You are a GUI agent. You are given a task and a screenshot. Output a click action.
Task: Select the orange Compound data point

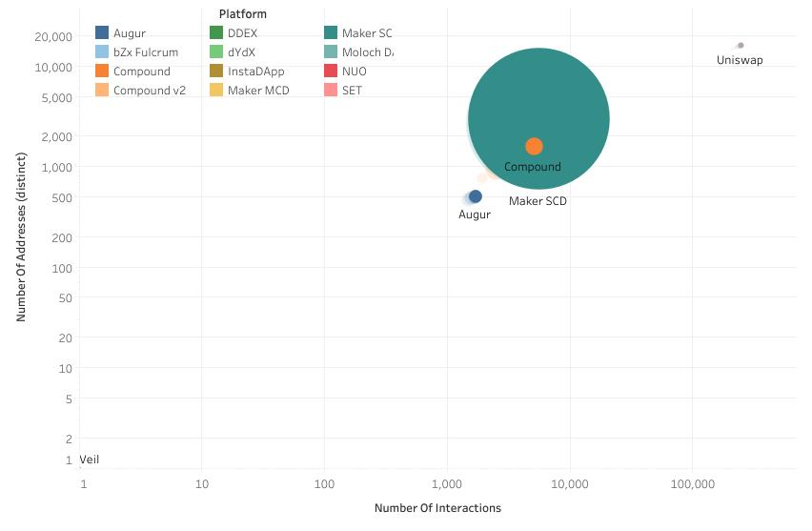534,146
